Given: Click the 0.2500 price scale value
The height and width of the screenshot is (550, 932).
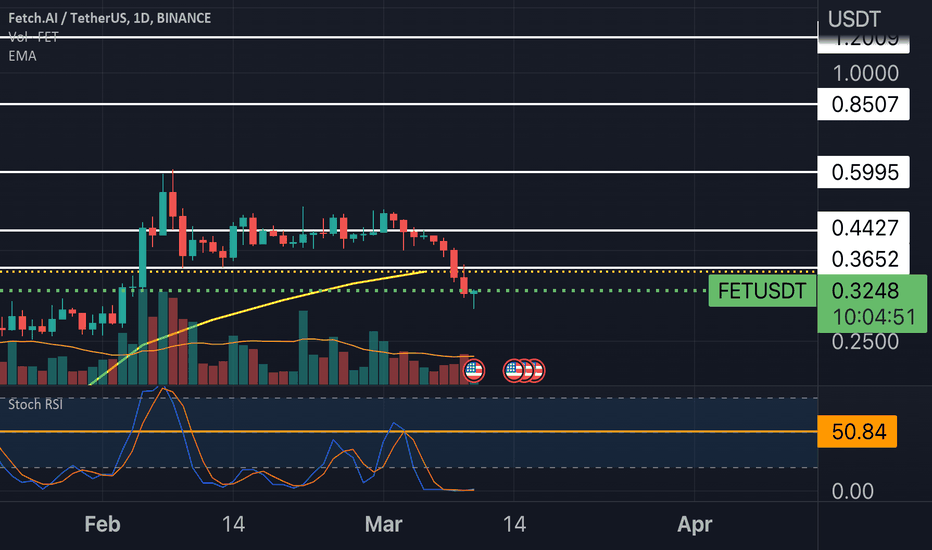Looking at the screenshot, I should (x=865, y=341).
